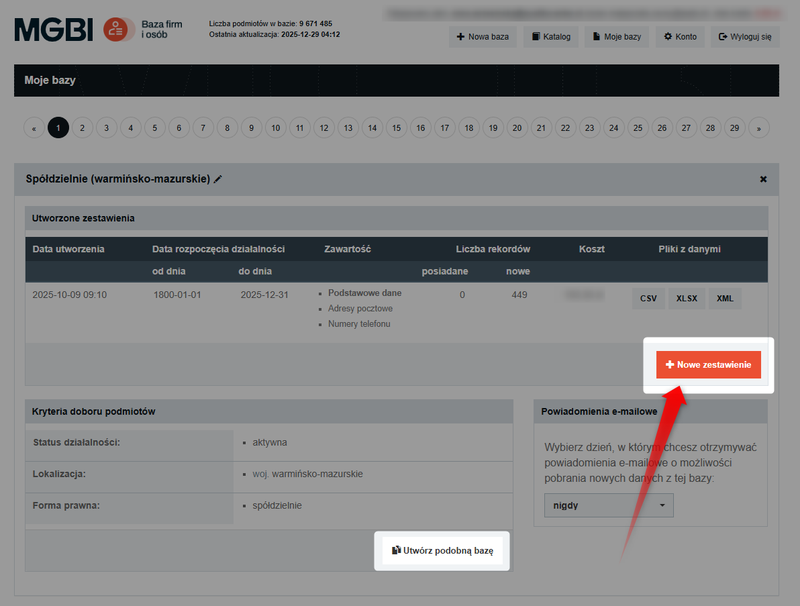Viewport: 800px width, 606px height.
Task: Click the Utwórz podobną bazę button
Action: [443, 550]
